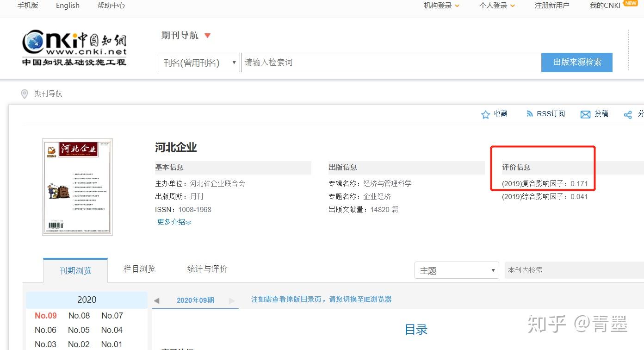Select issue No.02

tap(79, 344)
